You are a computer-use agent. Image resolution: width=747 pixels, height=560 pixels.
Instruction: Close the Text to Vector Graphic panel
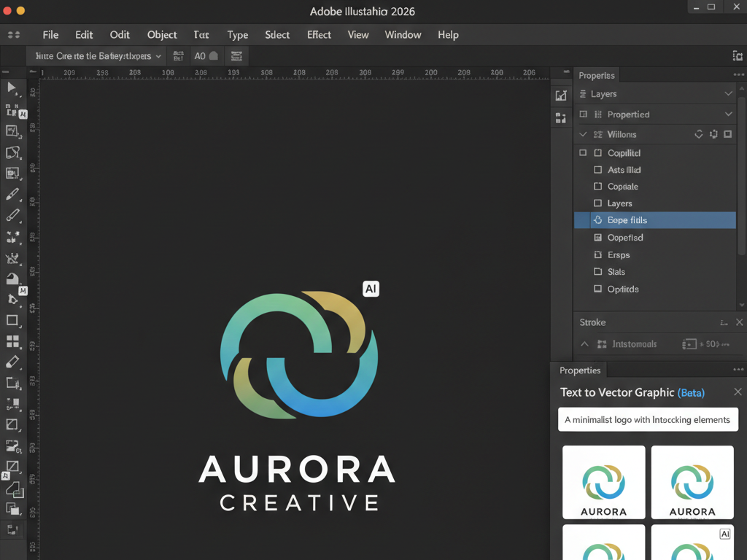pos(738,392)
